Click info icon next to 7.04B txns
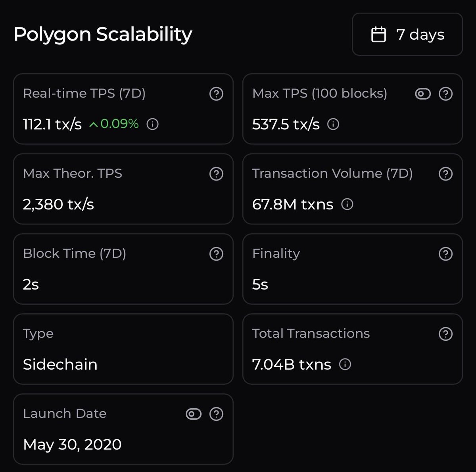The image size is (476, 472). [345, 364]
